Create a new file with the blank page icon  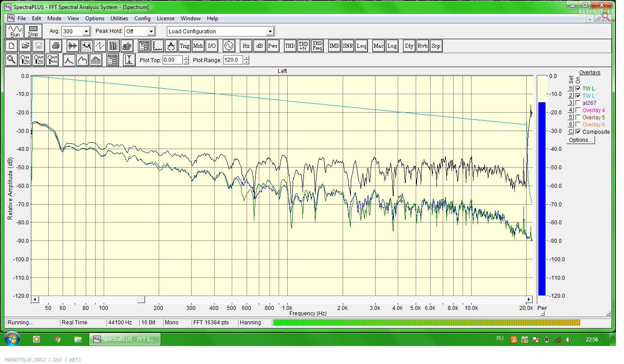[x=12, y=46]
